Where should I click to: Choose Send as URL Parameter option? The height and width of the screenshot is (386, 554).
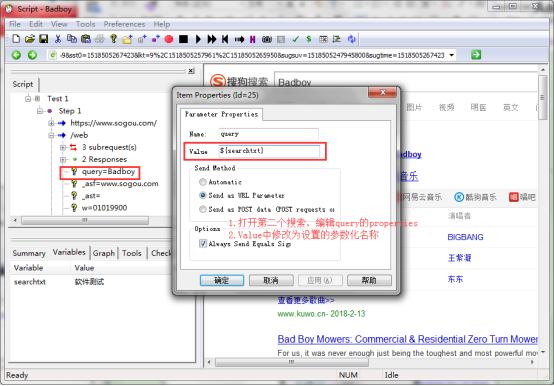click(x=202, y=195)
